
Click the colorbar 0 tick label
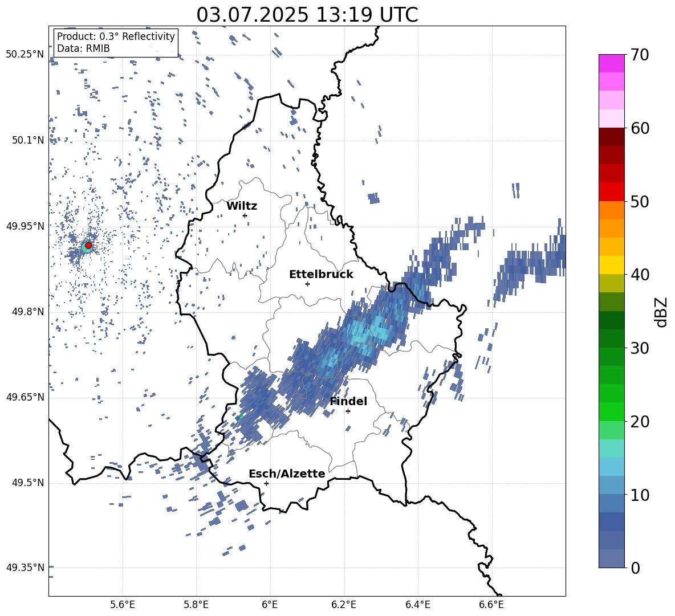[x=636, y=568]
